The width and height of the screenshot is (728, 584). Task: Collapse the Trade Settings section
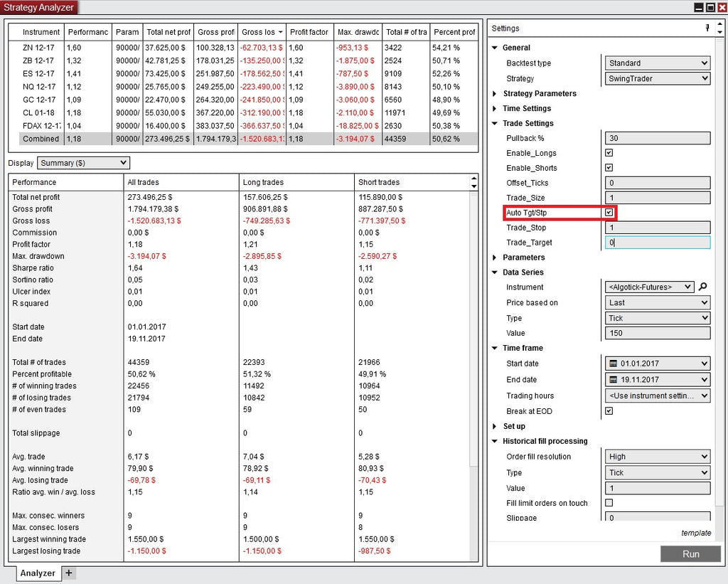point(496,124)
